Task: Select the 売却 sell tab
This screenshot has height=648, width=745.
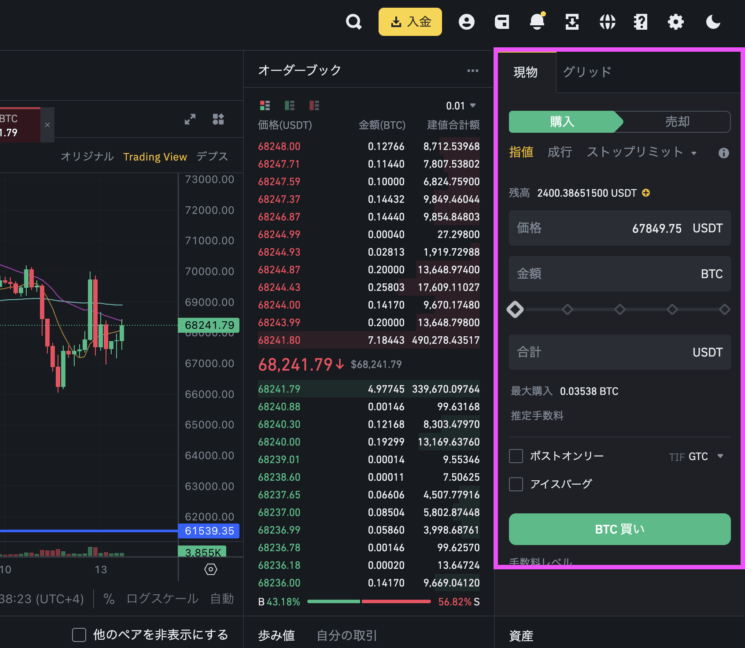Action: pyautogui.click(x=677, y=121)
